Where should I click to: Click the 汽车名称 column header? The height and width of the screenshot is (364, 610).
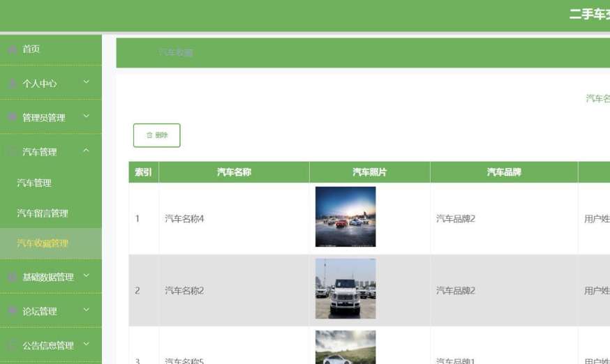[234, 172]
